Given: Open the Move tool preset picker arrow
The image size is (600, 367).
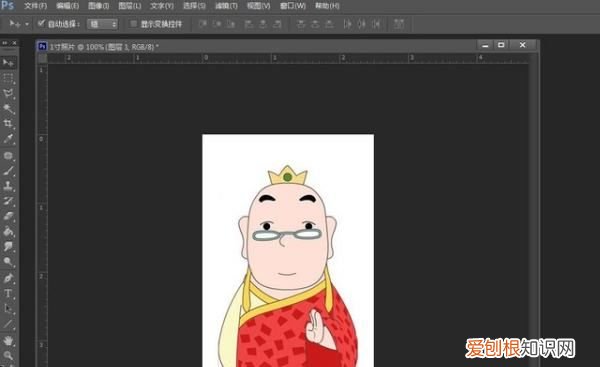Looking at the screenshot, I should [27, 24].
